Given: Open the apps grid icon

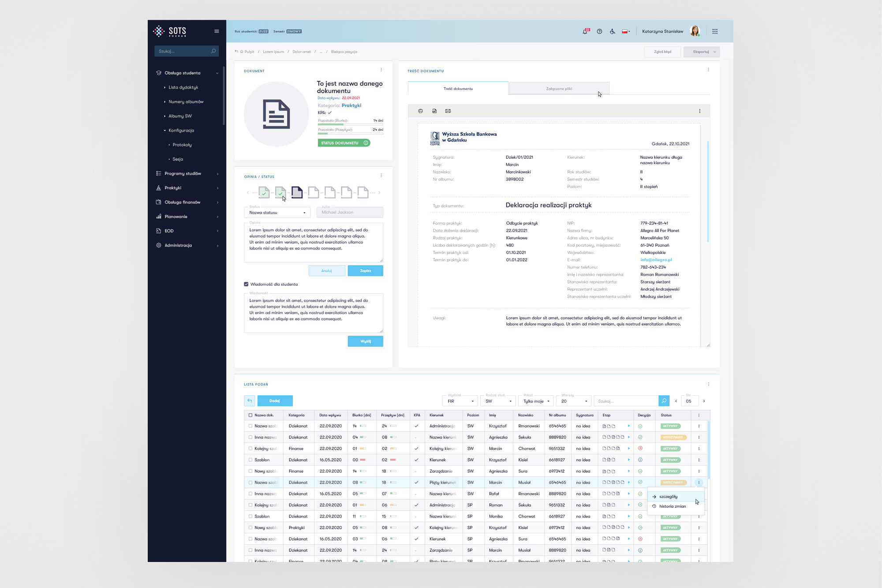Looking at the screenshot, I should [715, 31].
